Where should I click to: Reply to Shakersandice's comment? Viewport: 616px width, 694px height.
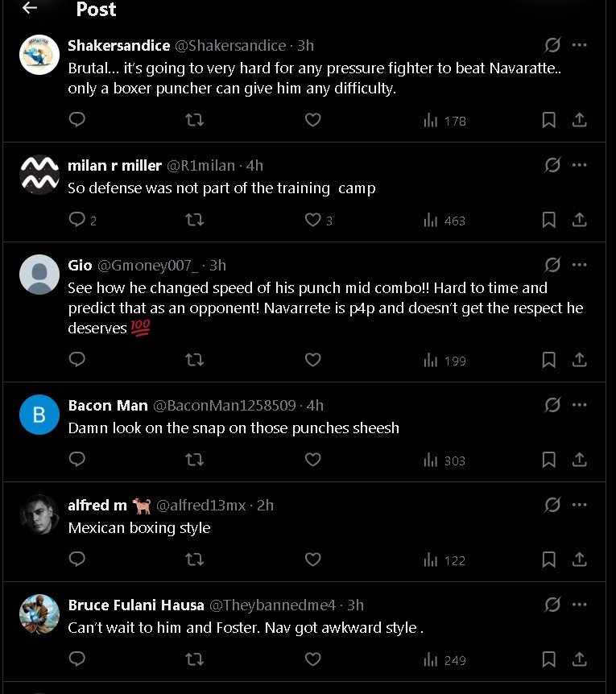tap(77, 120)
